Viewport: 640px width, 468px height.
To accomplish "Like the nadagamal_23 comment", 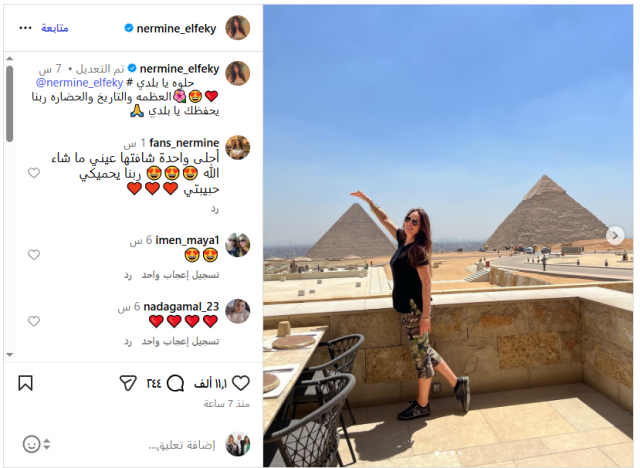I will 34,321.
